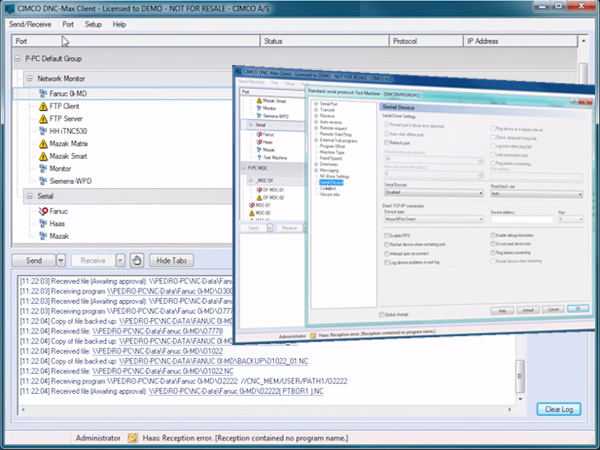This screenshot has width=600, height=450.
Task: Check Enable FIFO option
Action: (386, 236)
